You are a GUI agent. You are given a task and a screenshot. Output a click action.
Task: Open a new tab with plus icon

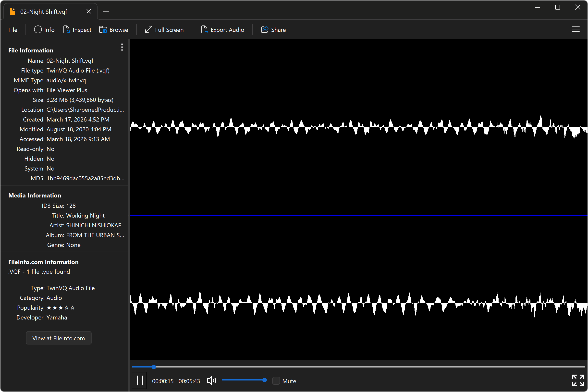[x=106, y=11]
